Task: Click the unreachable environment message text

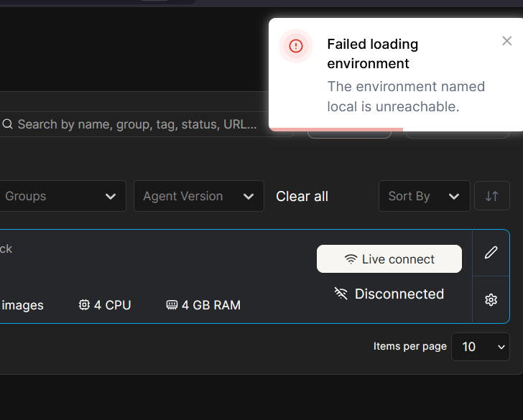Action: [x=406, y=96]
